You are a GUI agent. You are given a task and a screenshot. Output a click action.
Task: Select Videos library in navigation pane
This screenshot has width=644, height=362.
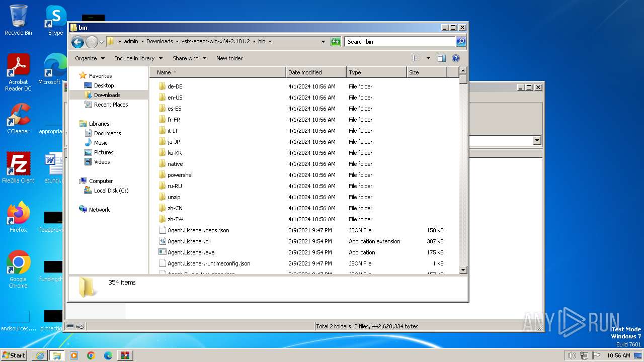[x=102, y=162]
